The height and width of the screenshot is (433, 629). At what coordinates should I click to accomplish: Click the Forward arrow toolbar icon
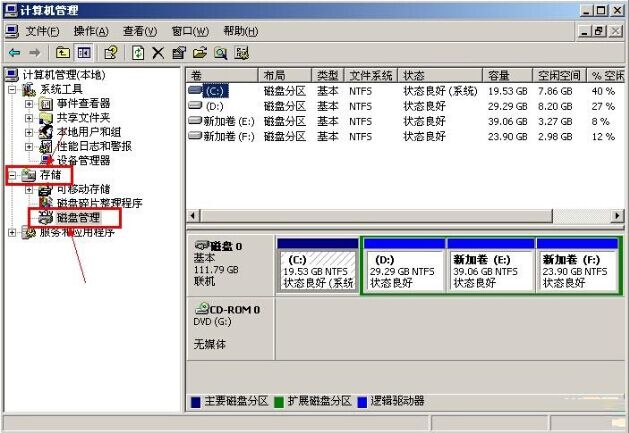tap(35, 53)
